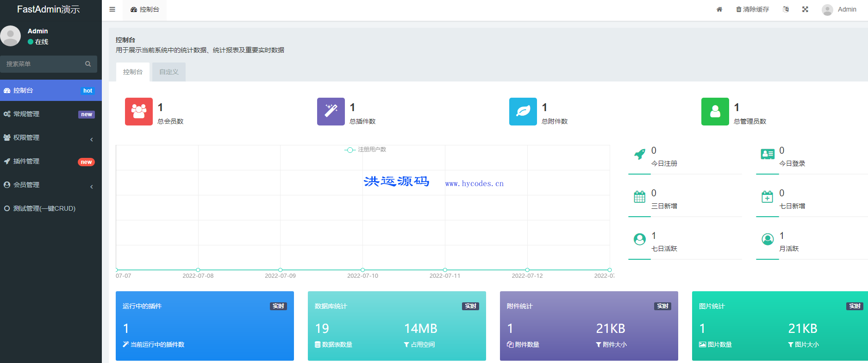
Task: Open 常规管理 in the sidebar
Action: 51,114
